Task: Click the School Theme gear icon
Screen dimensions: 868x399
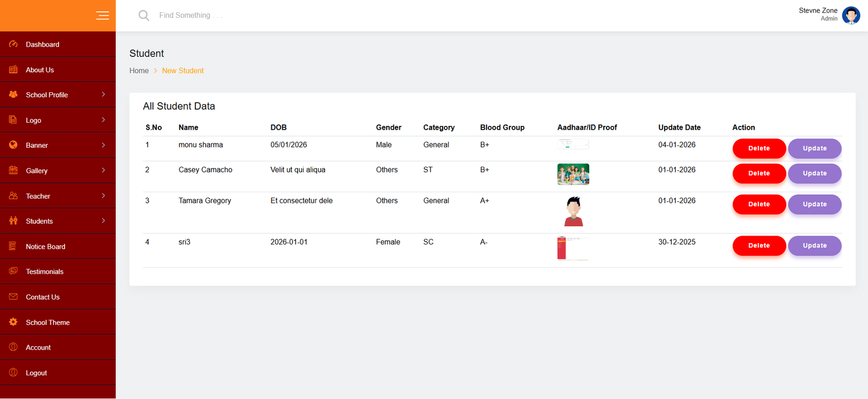Action: [x=14, y=322]
